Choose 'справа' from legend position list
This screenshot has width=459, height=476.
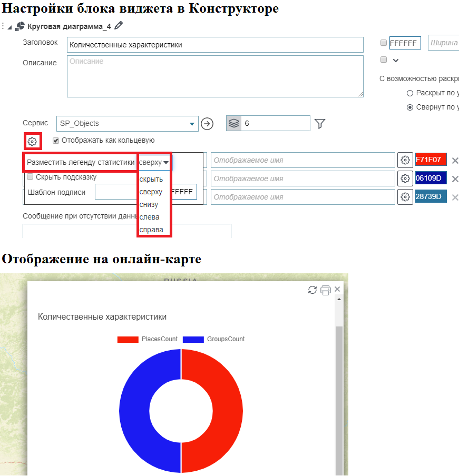[x=151, y=230]
